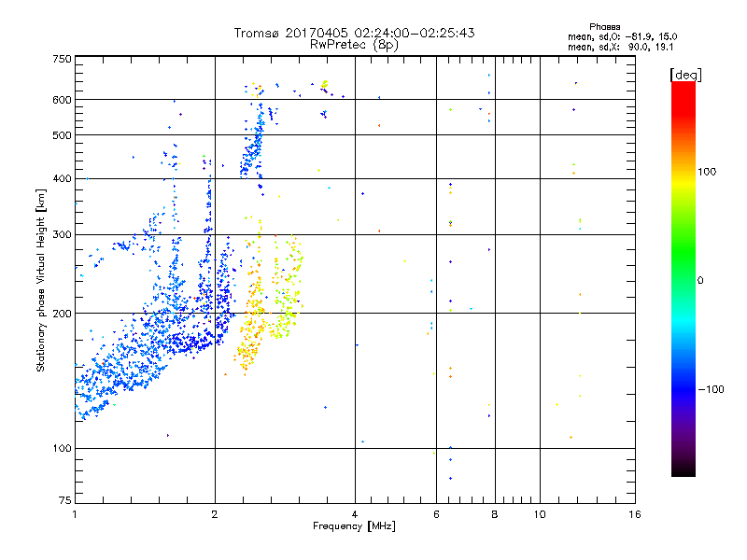
Task: Click the y-axis tick label '600'
Action: coord(62,100)
